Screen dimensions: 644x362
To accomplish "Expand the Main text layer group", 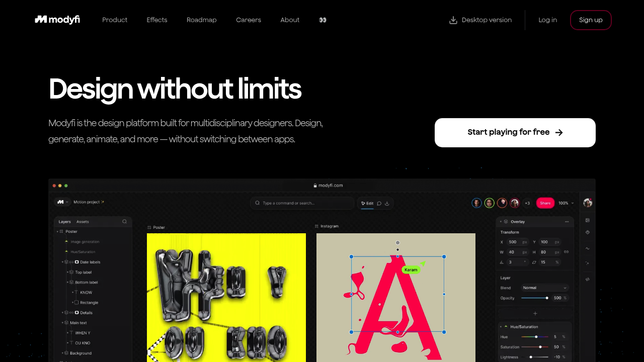I will 62,323.
